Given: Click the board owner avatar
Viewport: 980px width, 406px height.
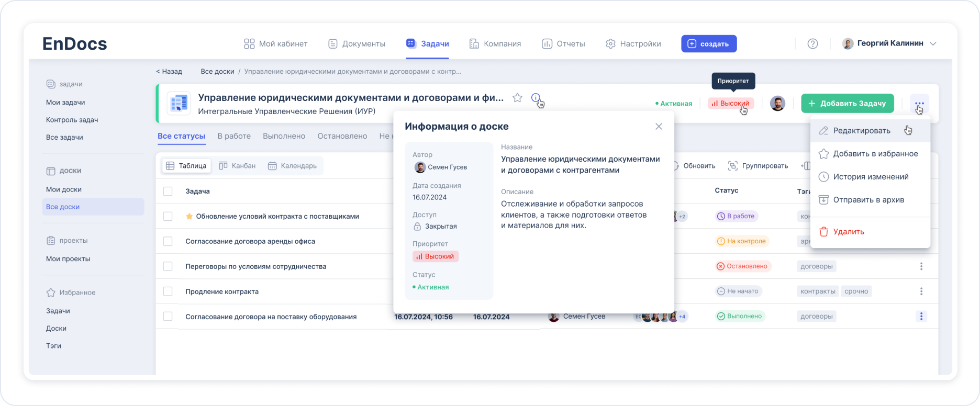Looking at the screenshot, I should point(777,104).
